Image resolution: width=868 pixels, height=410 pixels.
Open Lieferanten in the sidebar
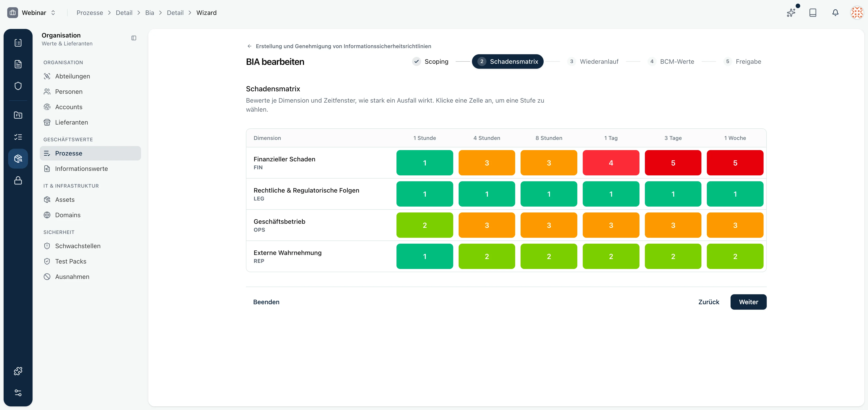tap(90, 122)
